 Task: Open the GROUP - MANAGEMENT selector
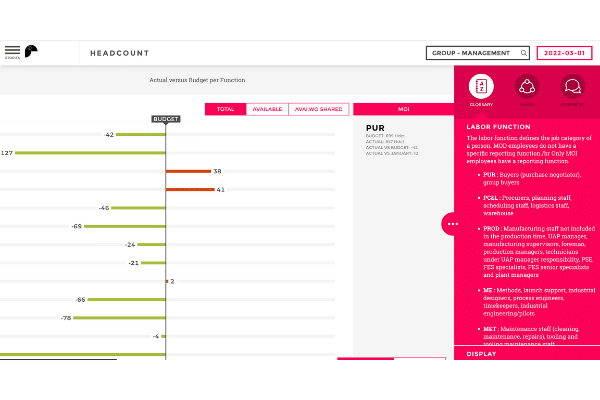click(x=472, y=53)
